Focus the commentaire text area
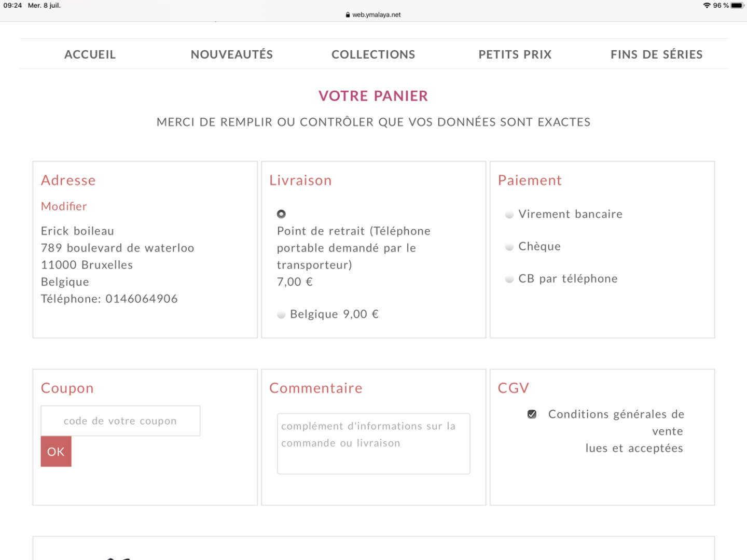Image resolution: width=747 pixels, height=560 pixels. point(374,444)
